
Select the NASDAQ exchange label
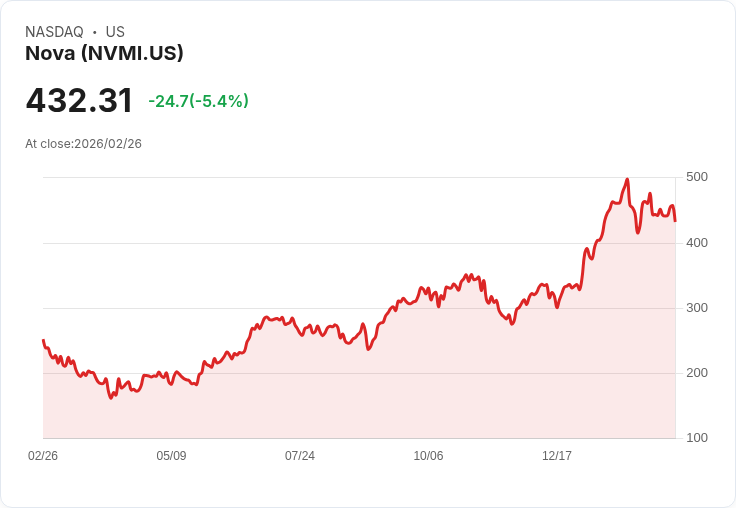point(54,32)
